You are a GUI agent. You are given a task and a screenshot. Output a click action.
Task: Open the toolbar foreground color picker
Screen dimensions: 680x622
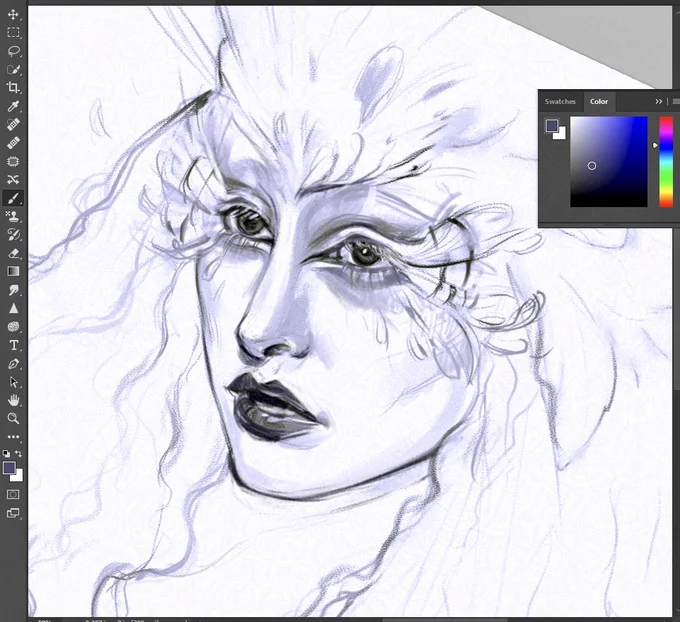click(9, 468)
